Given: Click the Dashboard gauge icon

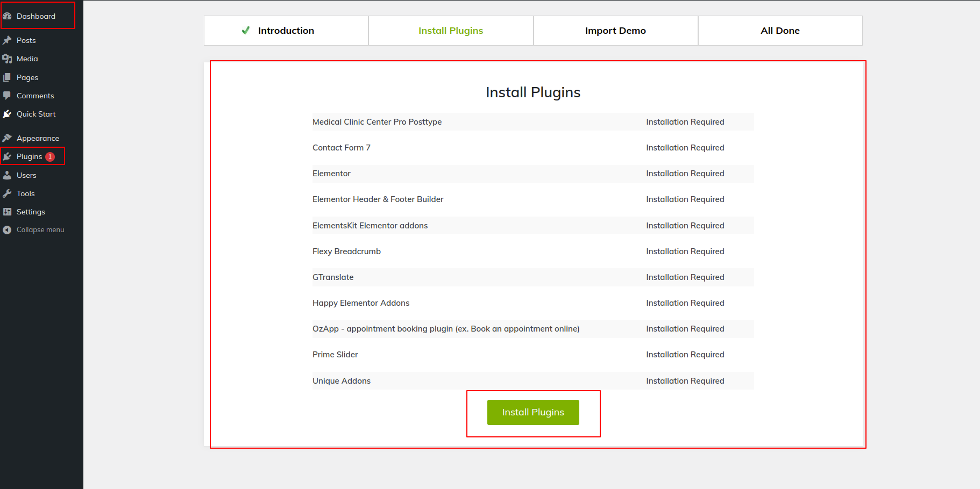Looking at the screenshot, I should pyautogui.click(x=7, y=16).
